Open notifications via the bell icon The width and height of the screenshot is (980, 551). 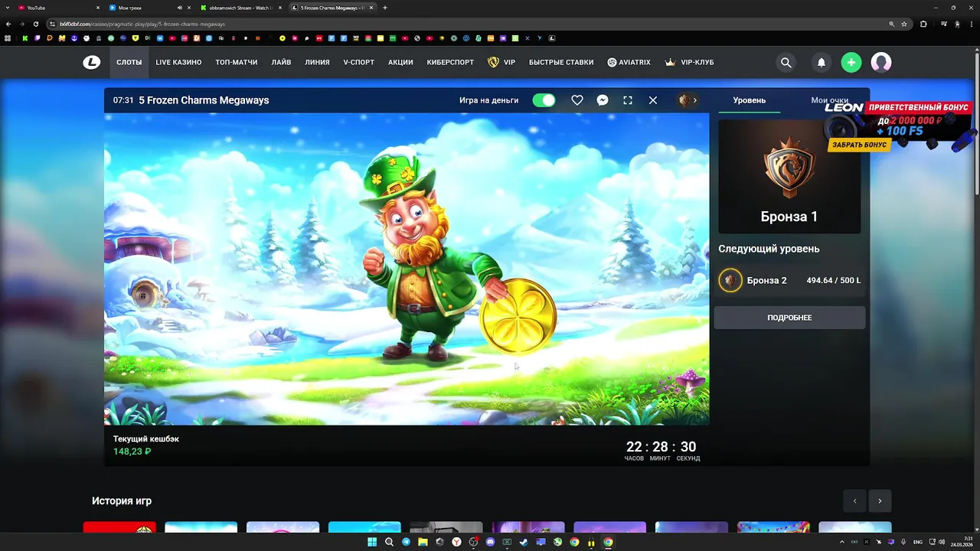point(822,63)
